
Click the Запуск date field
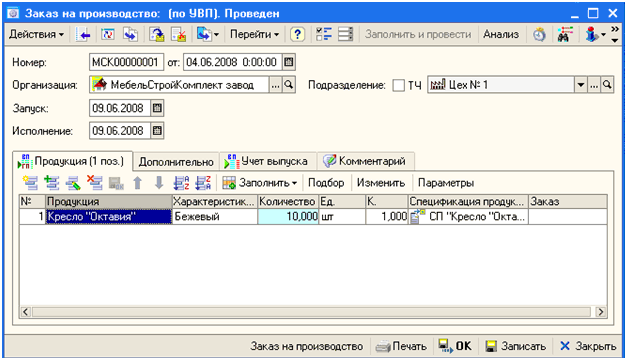click(x=120, y=108)
